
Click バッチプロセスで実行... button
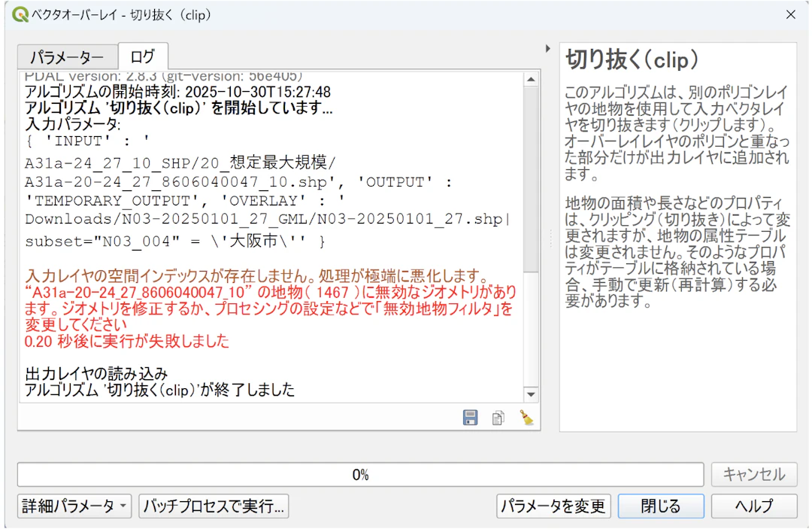(x=214, y=506)
